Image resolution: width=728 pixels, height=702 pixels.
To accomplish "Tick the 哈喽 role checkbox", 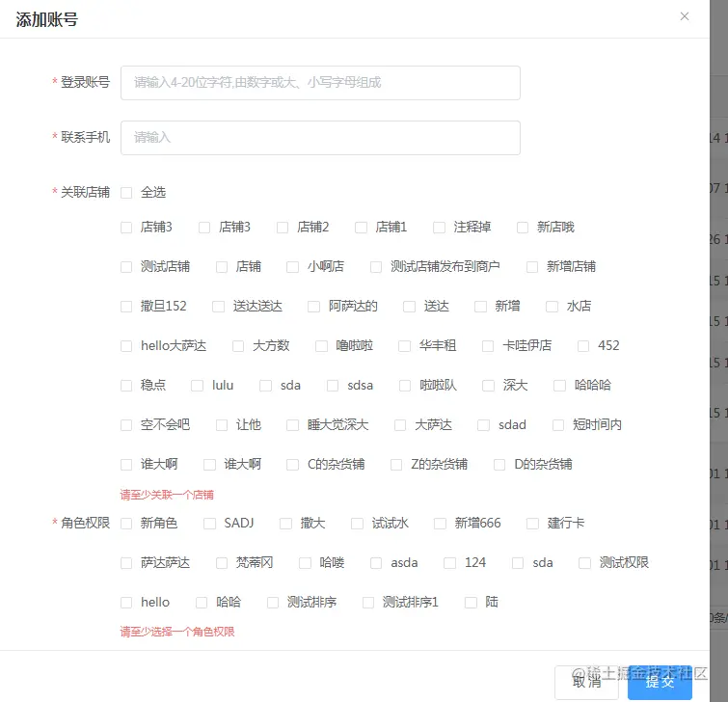I will pyautogui.click(x=305, y=563).
